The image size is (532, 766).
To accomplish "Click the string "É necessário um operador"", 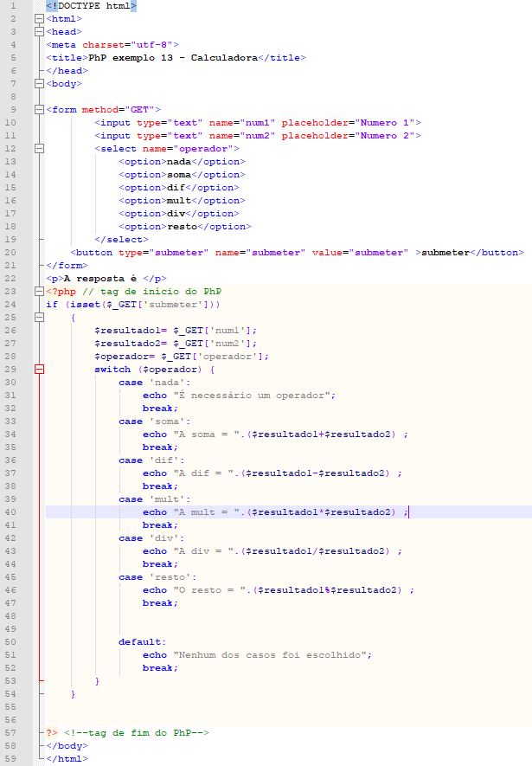I will (x=252, y=396).
